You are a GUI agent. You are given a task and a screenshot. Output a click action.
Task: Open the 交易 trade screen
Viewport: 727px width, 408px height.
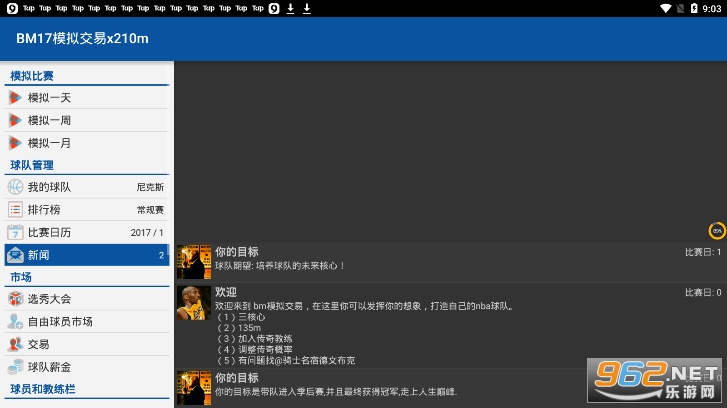tap(38, 344)
